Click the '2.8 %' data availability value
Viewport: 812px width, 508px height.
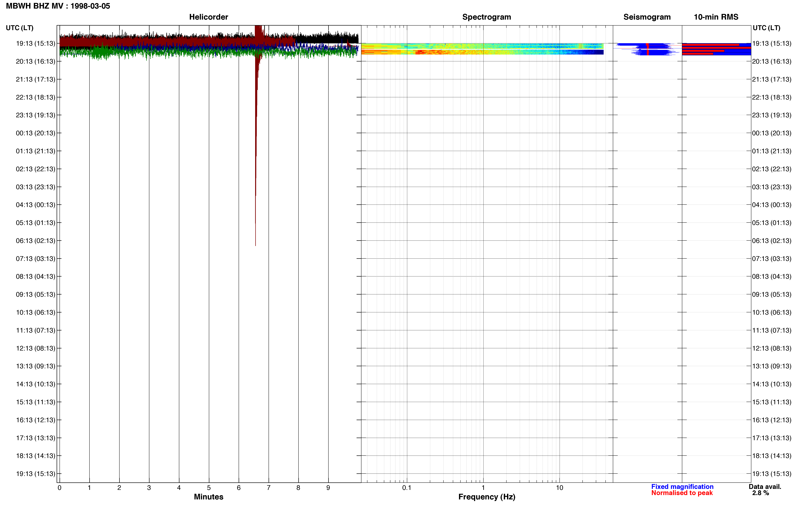[760, 493]
